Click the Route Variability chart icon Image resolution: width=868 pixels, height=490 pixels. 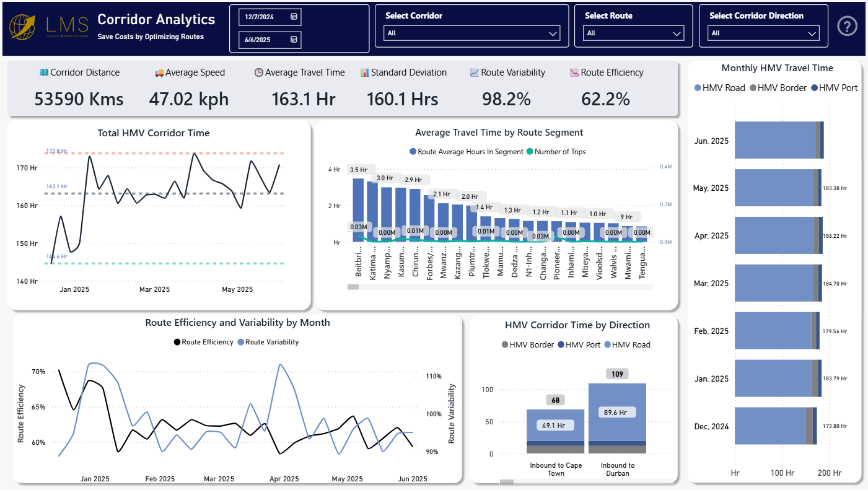pos(475,72)
